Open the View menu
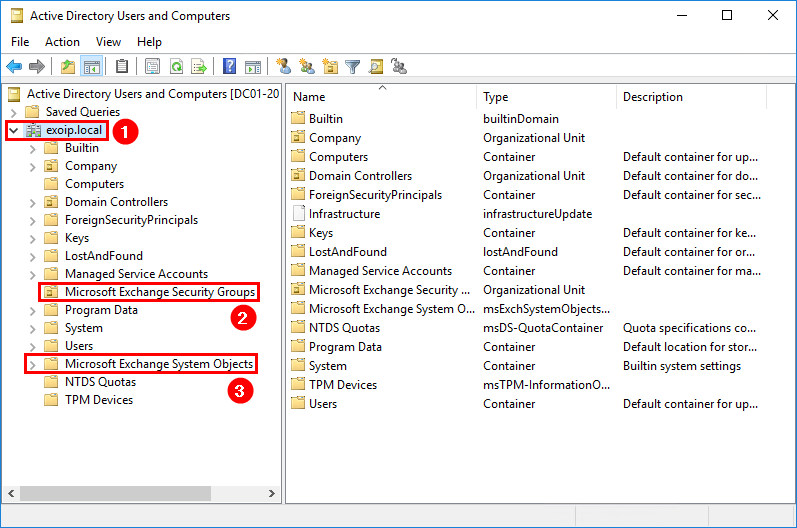The height and width of the screenshot is (528, 797). click(x=108, y=42)
